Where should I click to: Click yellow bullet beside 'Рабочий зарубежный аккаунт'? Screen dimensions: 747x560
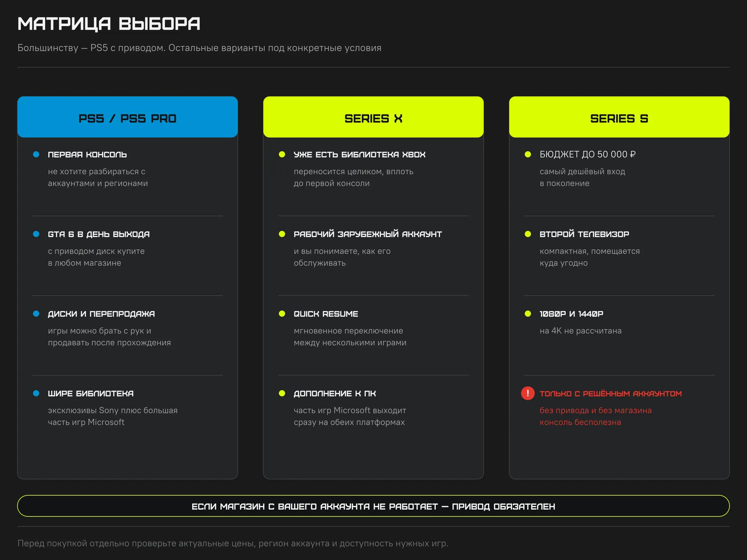pyautogui.click(x=282, y=234)
